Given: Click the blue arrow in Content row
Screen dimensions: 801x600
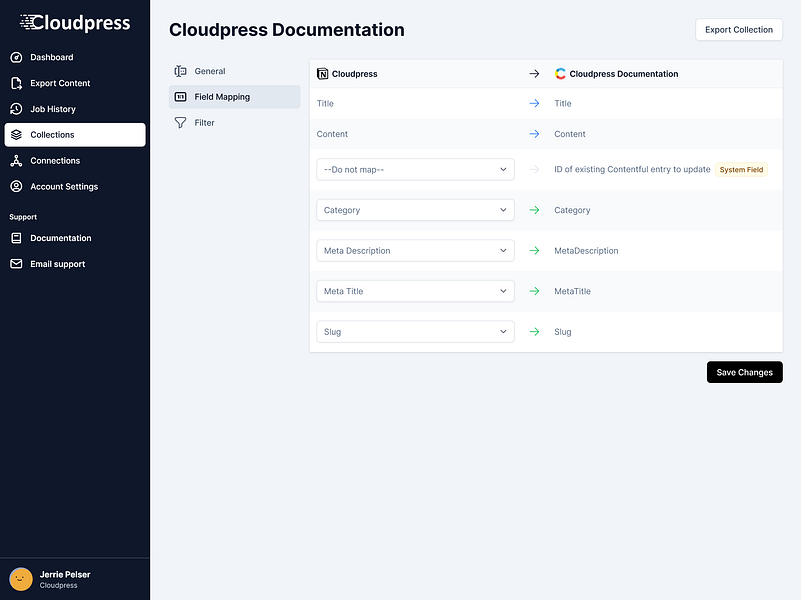Looking at the screenshot, I should pyautogui.click(x=534, y=134).
